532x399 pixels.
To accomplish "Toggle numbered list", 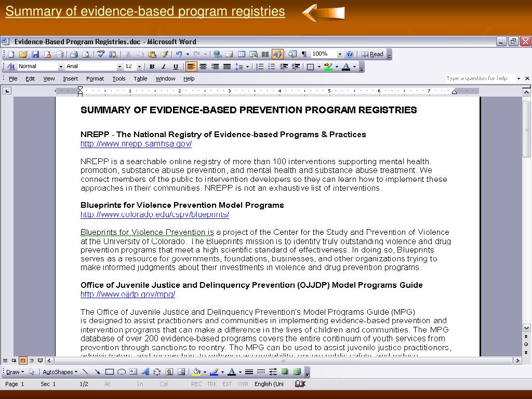I will pos(260,66).
